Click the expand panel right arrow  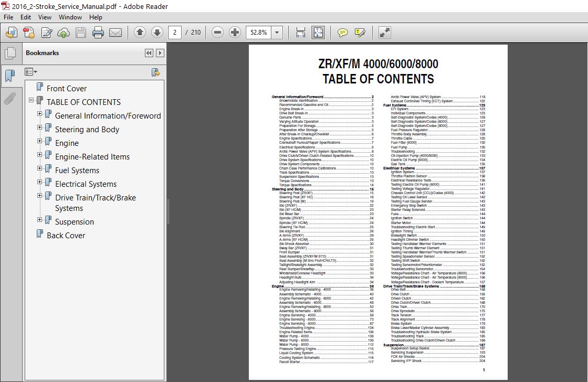pyautogui.click(x=160, y=53)
